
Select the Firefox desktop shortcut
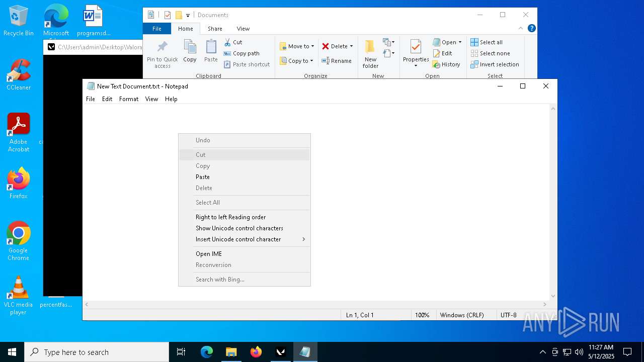[19, 184]
